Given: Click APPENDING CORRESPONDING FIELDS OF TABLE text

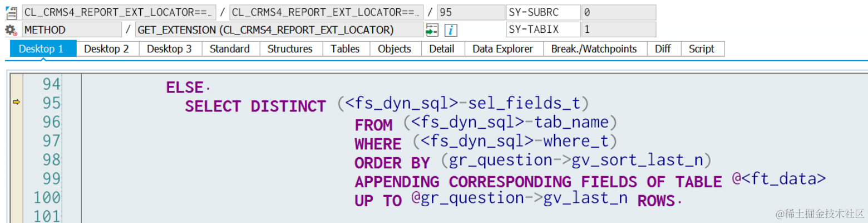Looking at the screenshot, I should point(539,182).
